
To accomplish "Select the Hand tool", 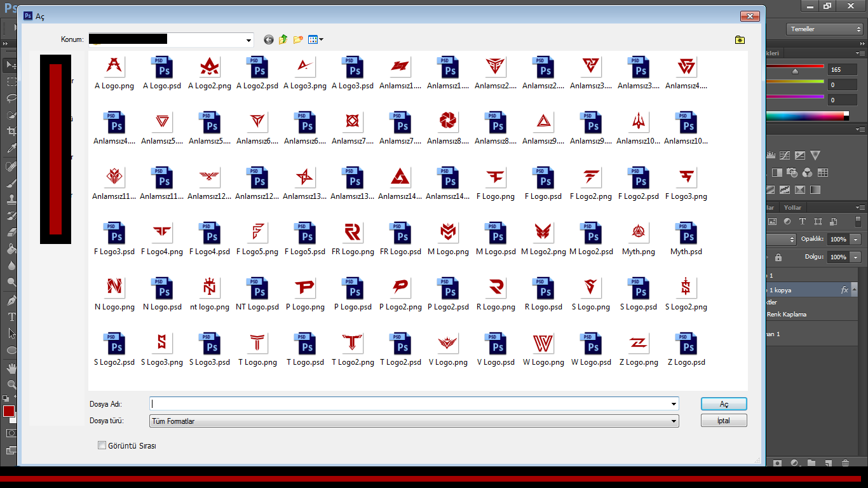I will pos(11,369).
